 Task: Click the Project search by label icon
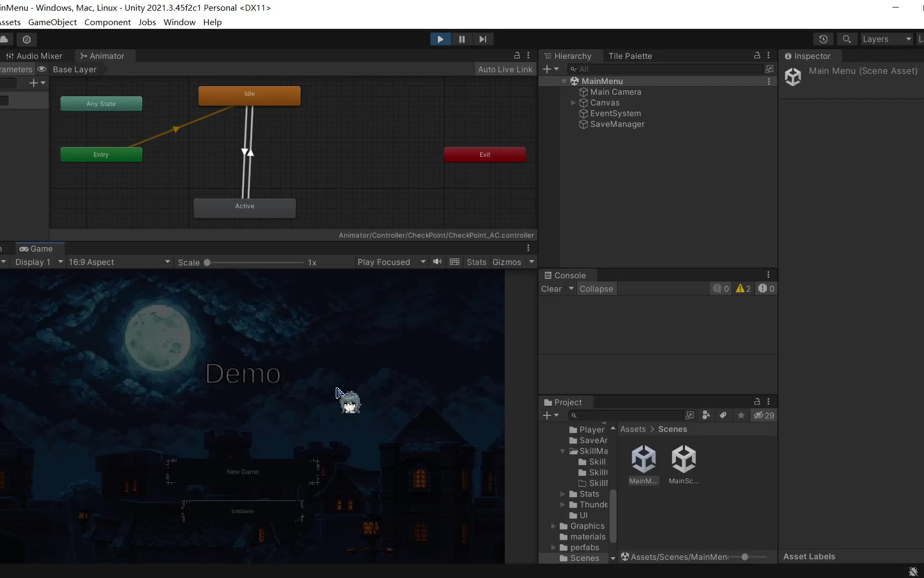[723, 415]
